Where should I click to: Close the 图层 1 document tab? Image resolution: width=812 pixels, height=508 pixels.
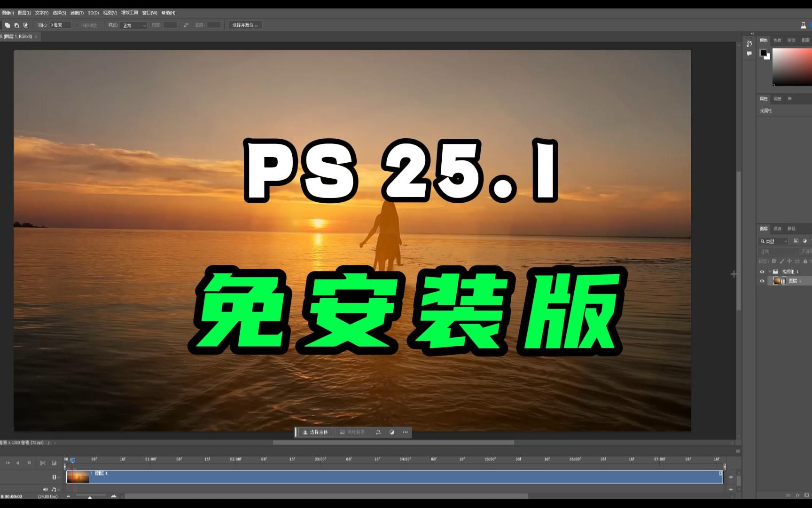click(x=36, y=36)
